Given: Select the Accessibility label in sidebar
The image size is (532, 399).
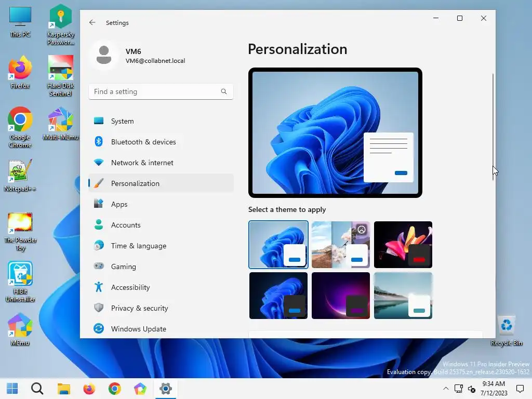Looking at the screenshot, I should click(x=130, y=287).
